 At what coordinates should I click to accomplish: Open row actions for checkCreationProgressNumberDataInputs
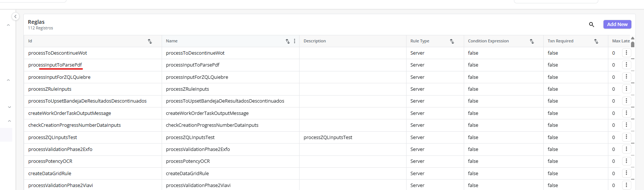(x=627, y=125)
